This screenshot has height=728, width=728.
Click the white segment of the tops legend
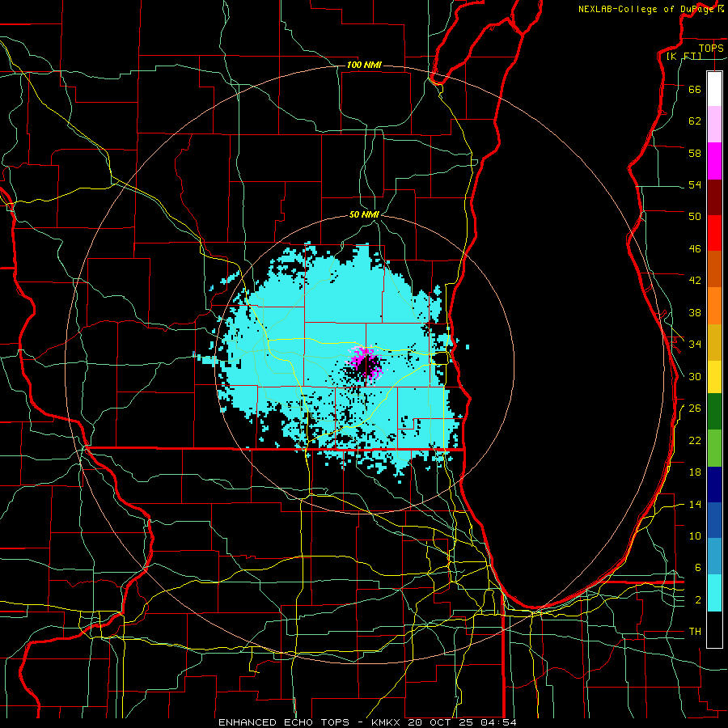pos(714,89)
